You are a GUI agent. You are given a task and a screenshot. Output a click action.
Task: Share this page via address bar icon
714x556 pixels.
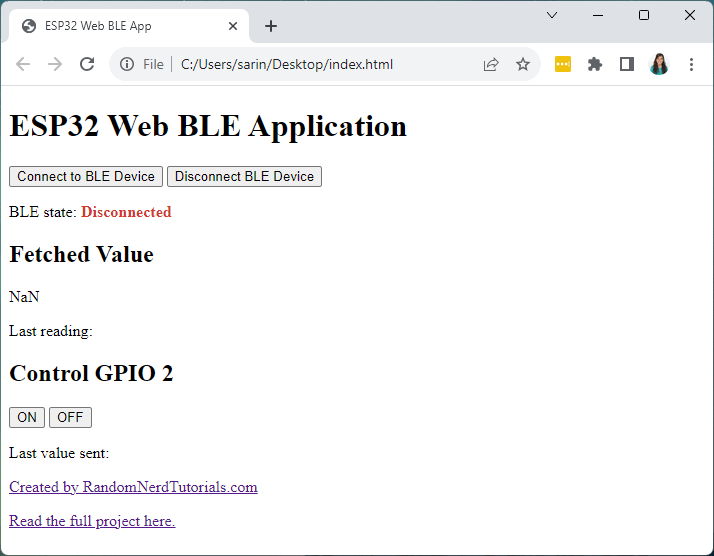(491, 64)
